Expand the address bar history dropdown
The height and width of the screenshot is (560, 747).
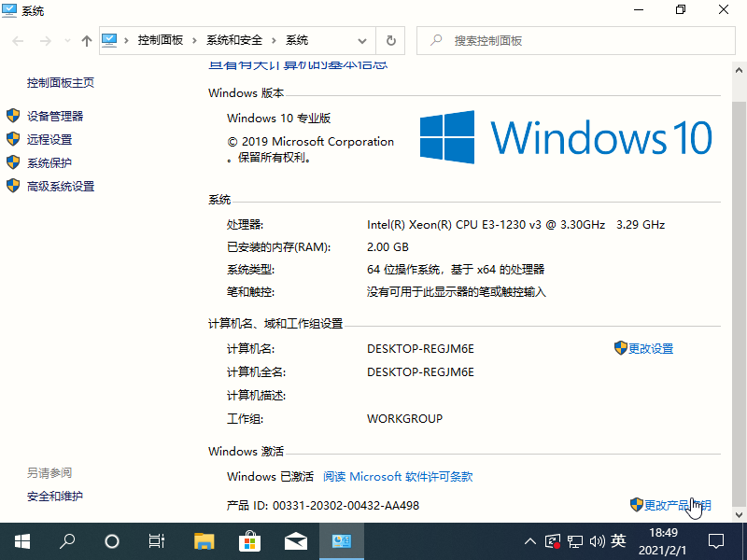(362, 41)
